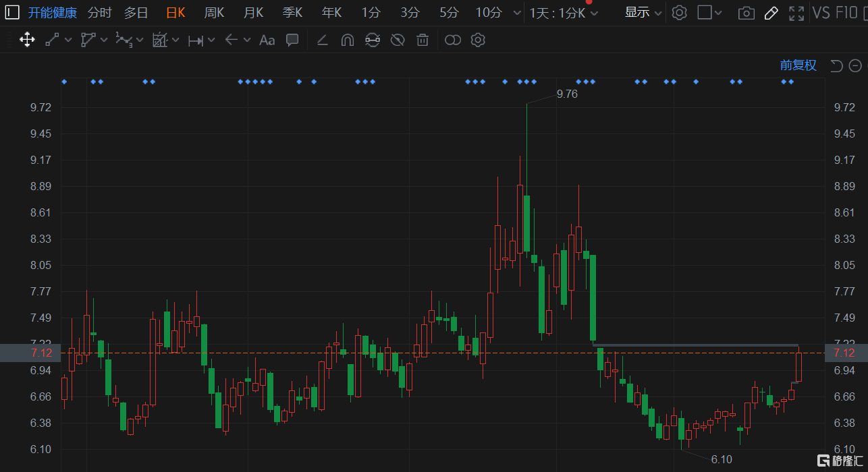
Task: Select the polygon shape drawing tool
Action: [88, 40]
